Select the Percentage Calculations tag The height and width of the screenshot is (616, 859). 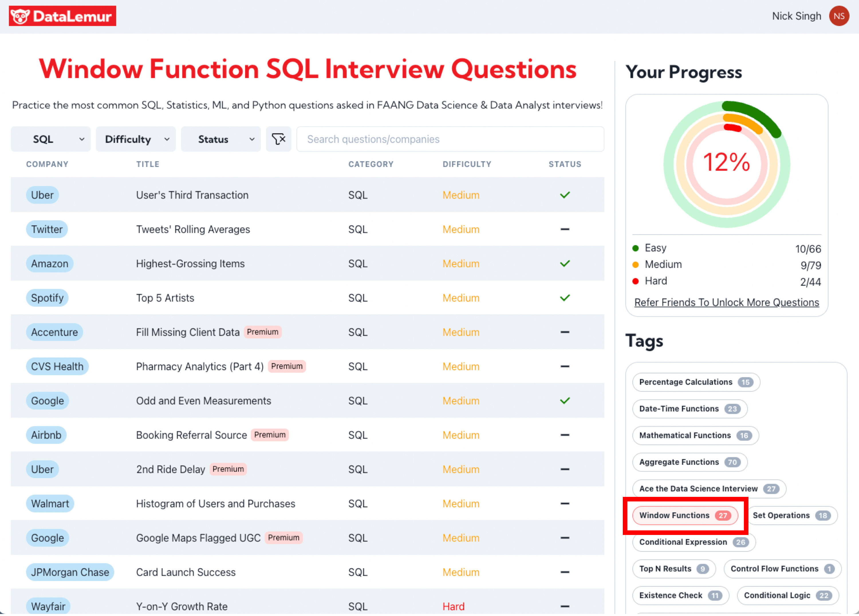[696, 382]
